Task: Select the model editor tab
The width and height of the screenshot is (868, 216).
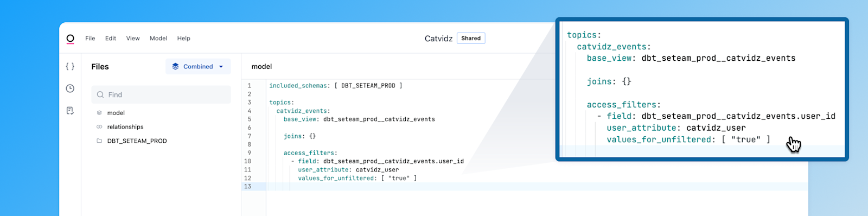Action: [261, 67]
